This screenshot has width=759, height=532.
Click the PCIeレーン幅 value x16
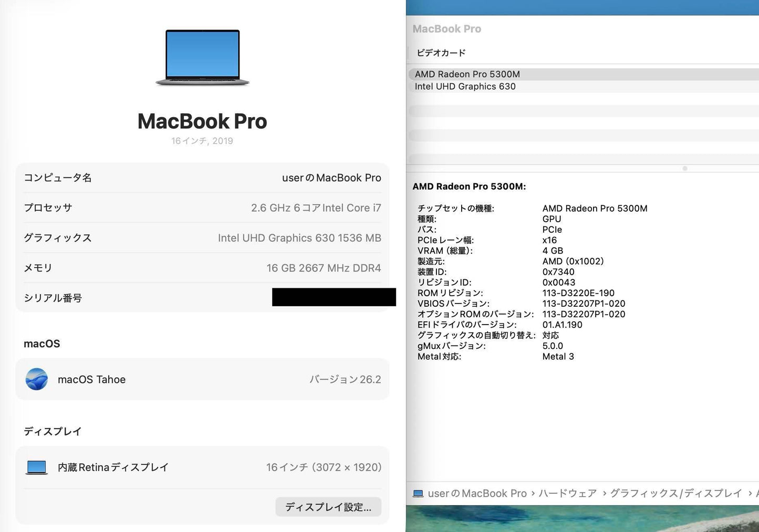[549, 240]
